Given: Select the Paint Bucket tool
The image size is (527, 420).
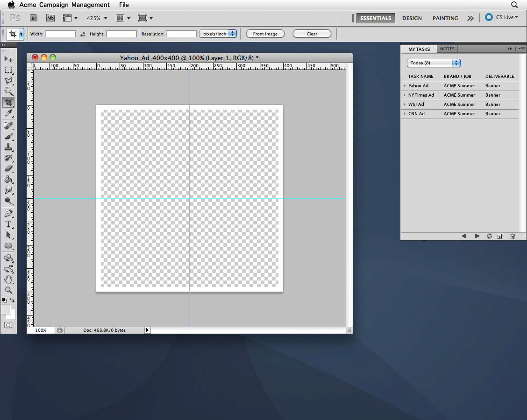Looking at the screenshot, I should click(8, 179).
